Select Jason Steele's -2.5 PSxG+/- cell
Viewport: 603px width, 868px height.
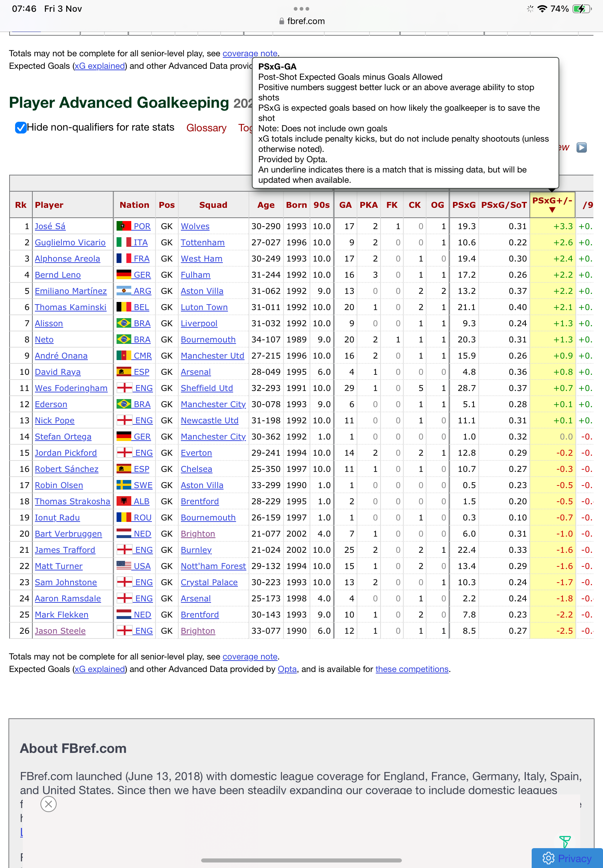pyautogui.click(x=552, y=631)
